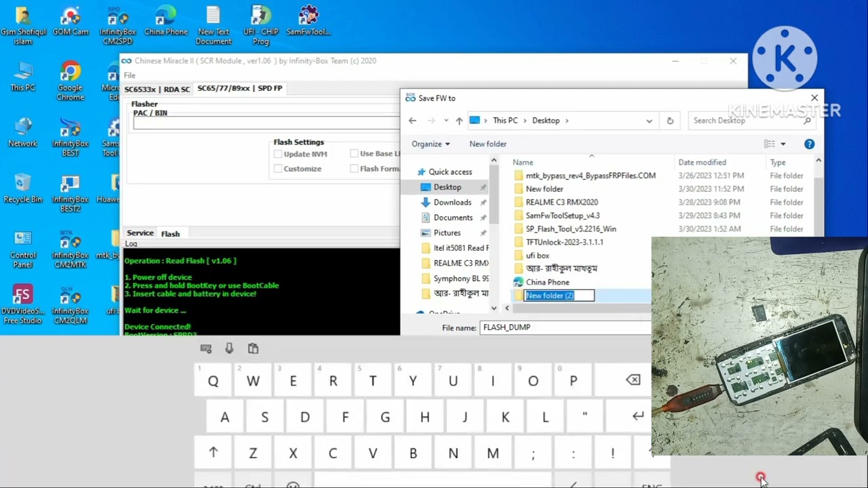Launch the InfinityBox CM2MTK shortcut

(x=71, y=249)
